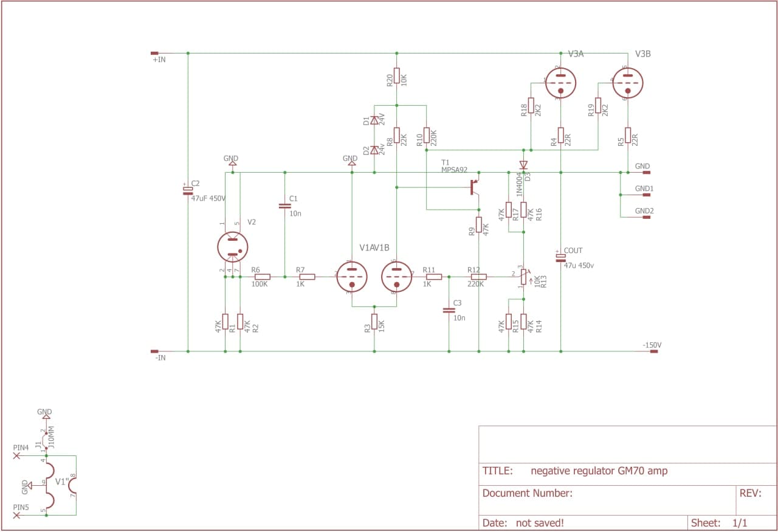Screen dimensions: 778x532
Task: Click the R3 15K resistor symbol
Action: 374,321
